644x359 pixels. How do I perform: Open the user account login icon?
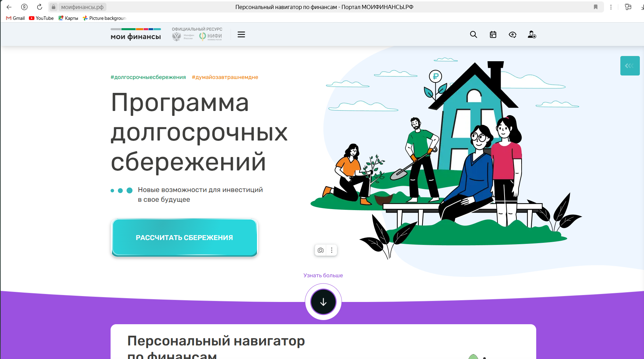532,34
